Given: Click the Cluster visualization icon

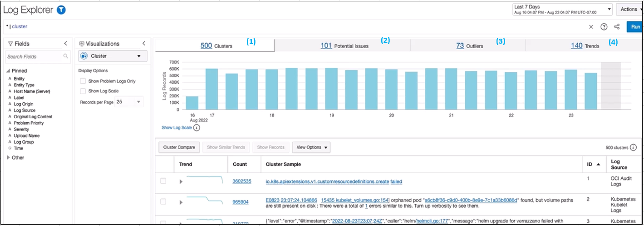Looking at the screenshot, I should [84, 56].
